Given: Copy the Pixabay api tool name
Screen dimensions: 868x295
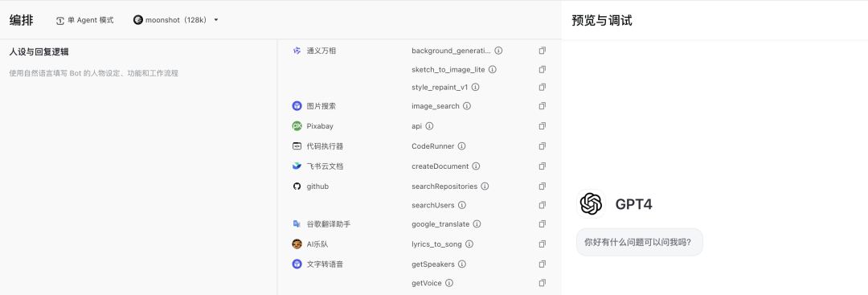Looking at the screenshot, I should (542, 125).
